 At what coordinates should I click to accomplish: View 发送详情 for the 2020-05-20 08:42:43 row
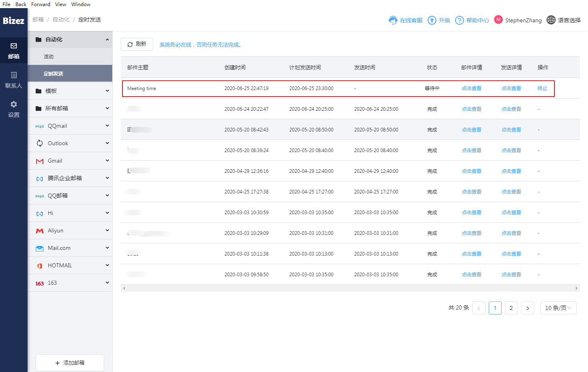[x=511, y=130]
